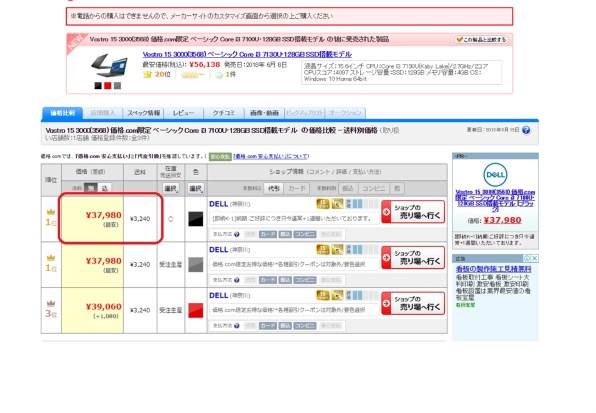Open the 価格.com安心支払いについて link

pos(271,156)
